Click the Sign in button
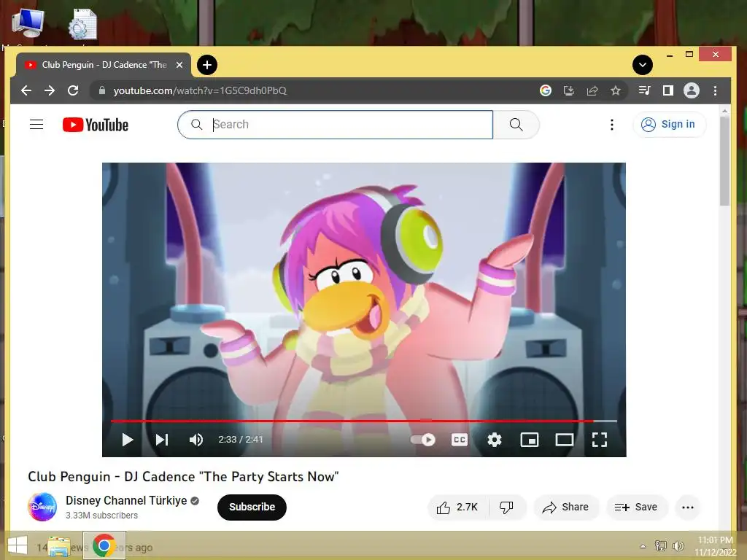 (669, 124)
